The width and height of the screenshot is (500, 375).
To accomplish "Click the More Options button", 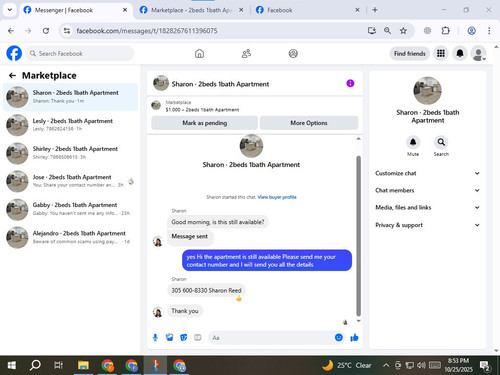I will pos(309,123).
